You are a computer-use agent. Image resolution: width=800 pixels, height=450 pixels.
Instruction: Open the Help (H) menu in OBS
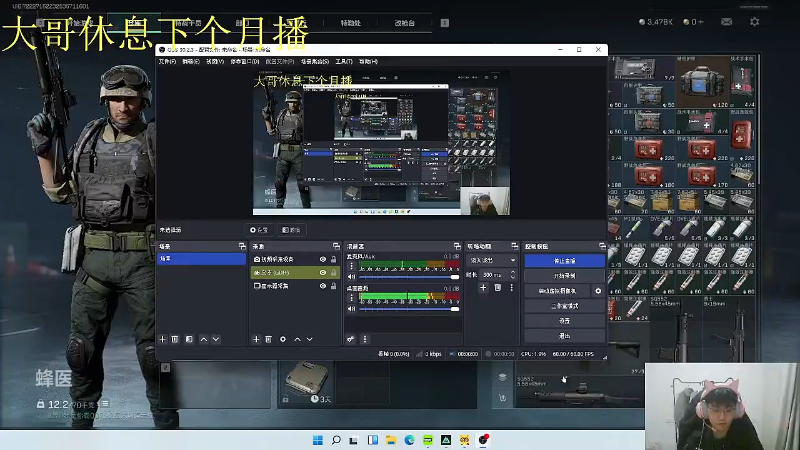click(368, 62)
